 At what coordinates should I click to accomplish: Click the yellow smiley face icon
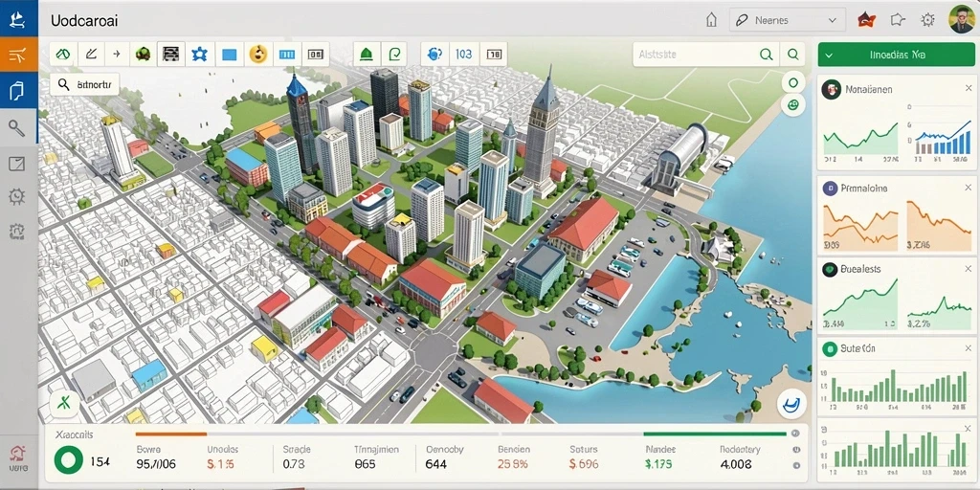tap(258, 55)
